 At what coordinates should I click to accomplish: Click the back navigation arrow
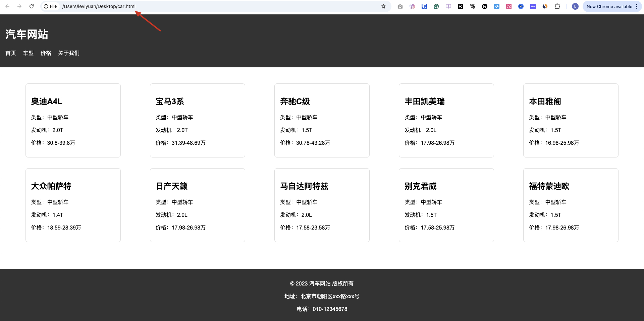tap(8, 6)
